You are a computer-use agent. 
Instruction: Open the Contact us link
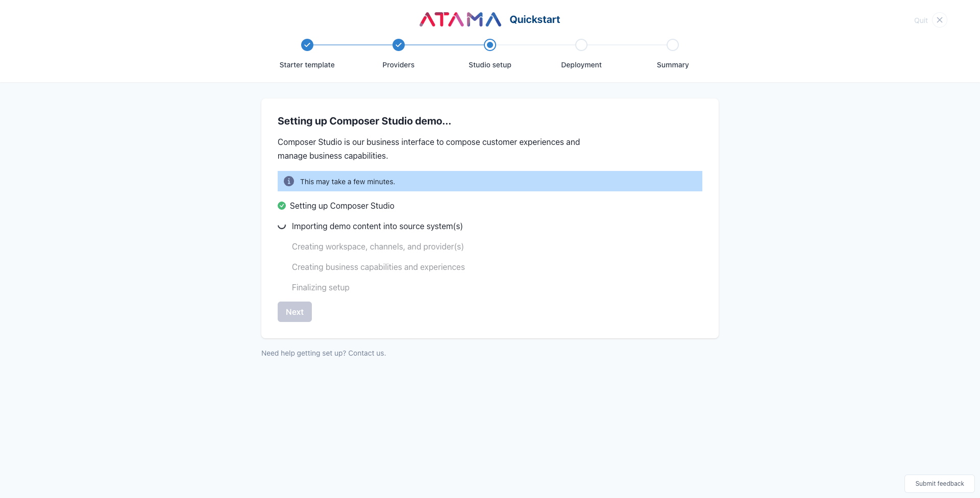(x=366, y=353)
